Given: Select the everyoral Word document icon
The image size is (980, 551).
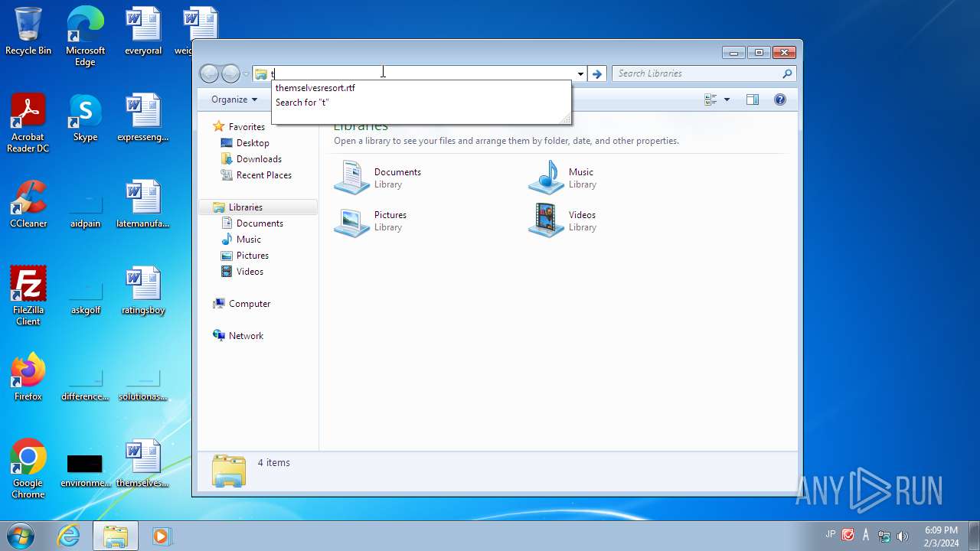Looking at the screenshot, I should [143, 31].
